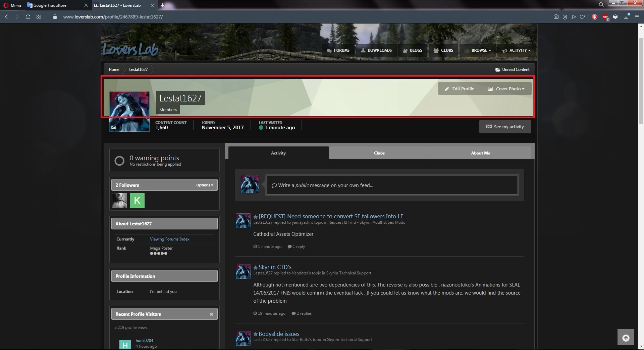Go to Home breadcrumb

tap(114, 70)
